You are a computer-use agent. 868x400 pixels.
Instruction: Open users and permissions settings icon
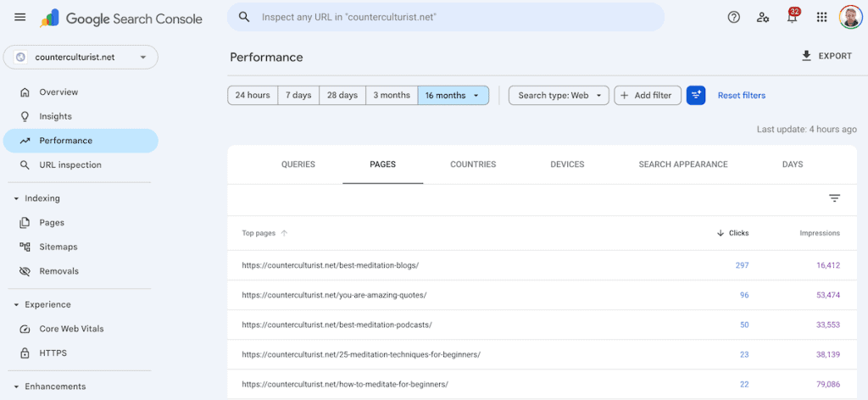tap(763, 18)
